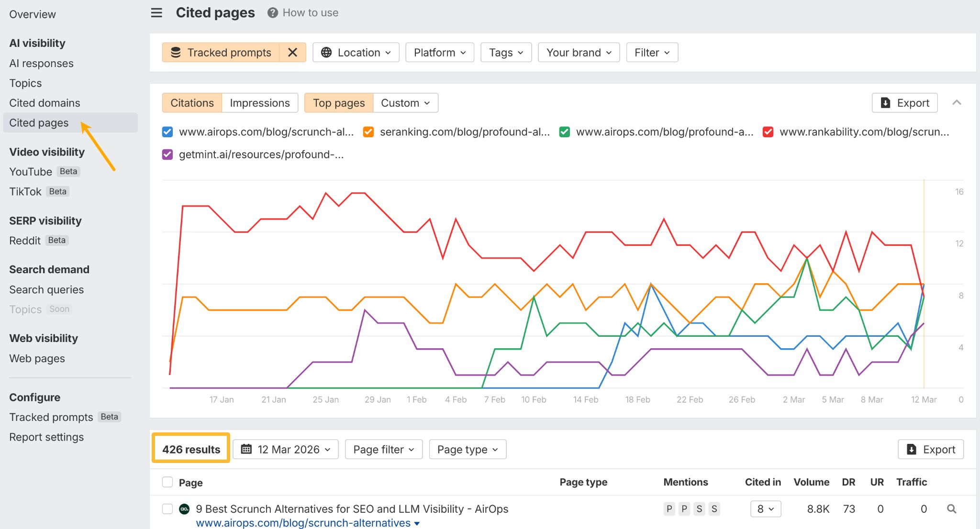Switch to the Impressions tab

coord(260,102)
